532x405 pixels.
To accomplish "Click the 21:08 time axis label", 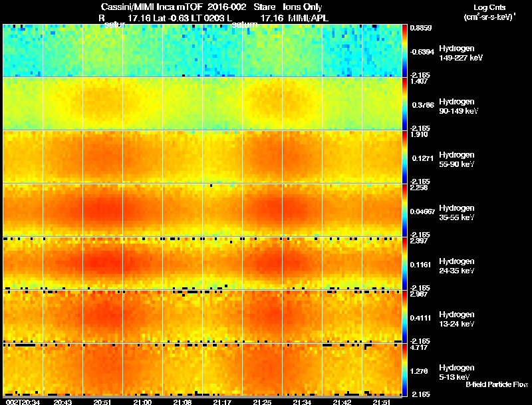I will point(182,402).
